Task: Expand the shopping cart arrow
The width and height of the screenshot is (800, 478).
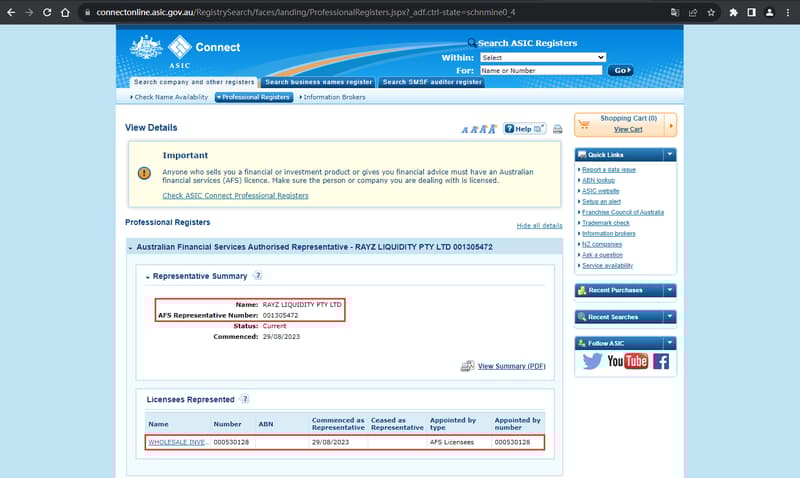Action: 671,125
